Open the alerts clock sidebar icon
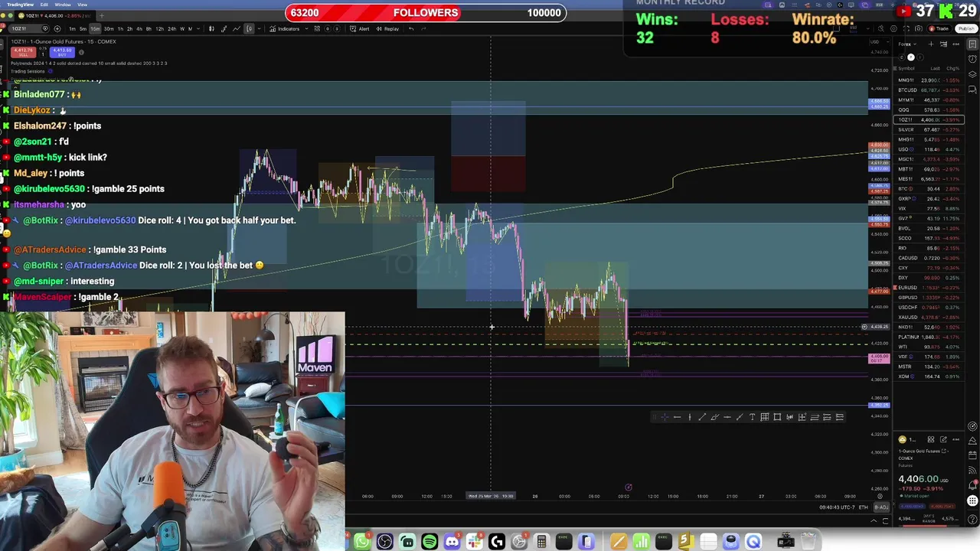980x551 pixels. [972, 59]
